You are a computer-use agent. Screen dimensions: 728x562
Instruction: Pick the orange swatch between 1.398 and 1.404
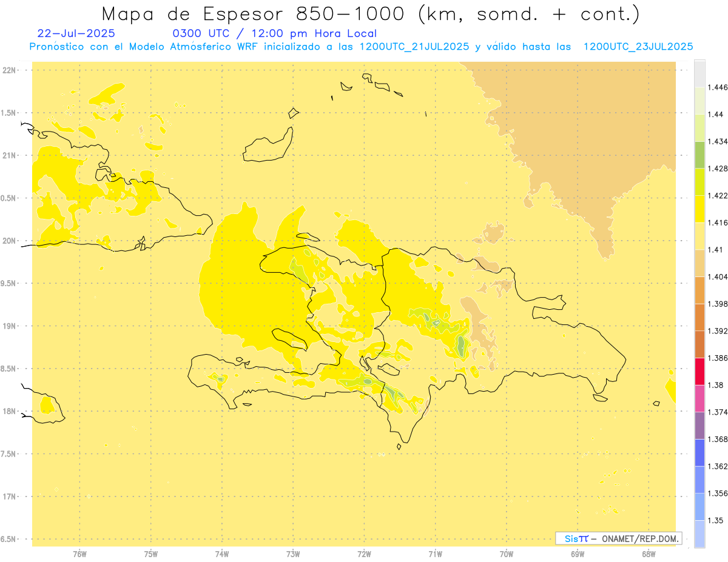pyautogui.click(x=699, y=290)
